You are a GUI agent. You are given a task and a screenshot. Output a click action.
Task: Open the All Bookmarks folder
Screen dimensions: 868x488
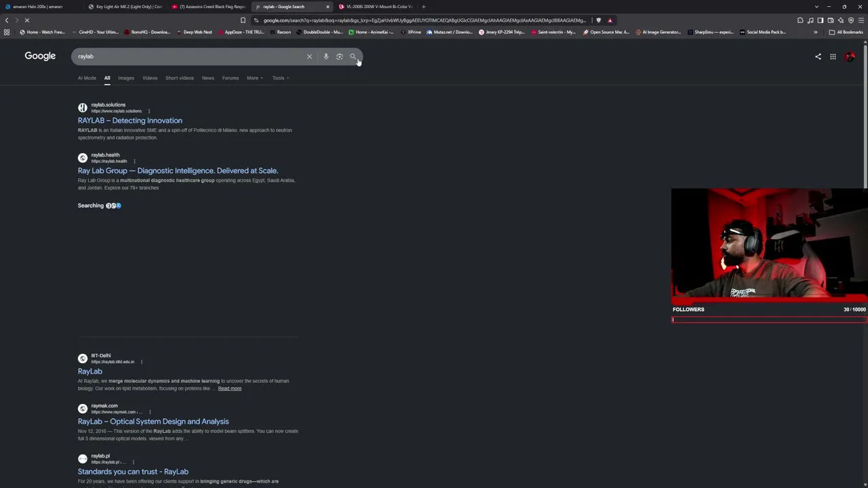[846, 32]
